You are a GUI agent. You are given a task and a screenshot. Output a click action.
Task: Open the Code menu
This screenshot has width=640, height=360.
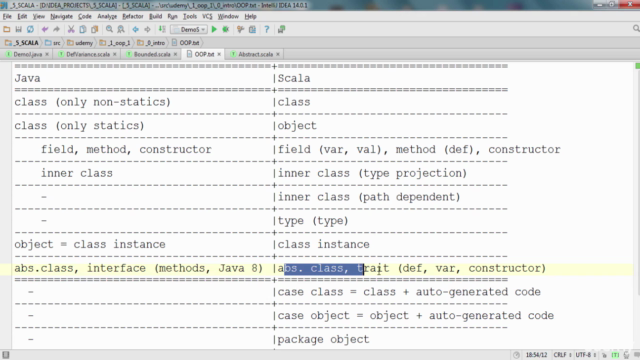(85, 16)
